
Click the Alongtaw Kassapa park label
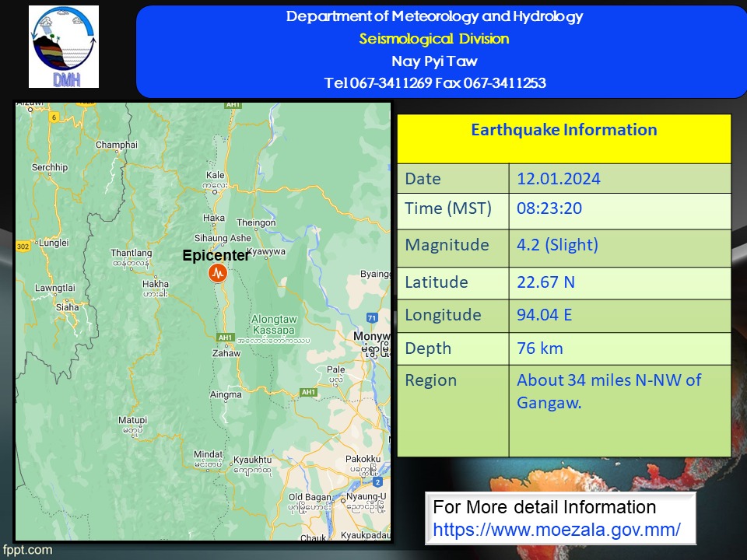coord(273,324)
